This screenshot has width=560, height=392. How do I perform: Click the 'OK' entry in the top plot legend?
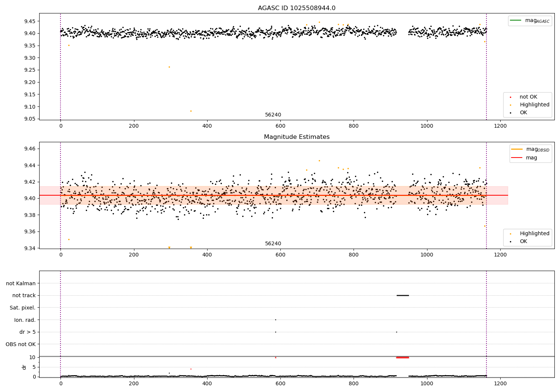pos(523,113)
